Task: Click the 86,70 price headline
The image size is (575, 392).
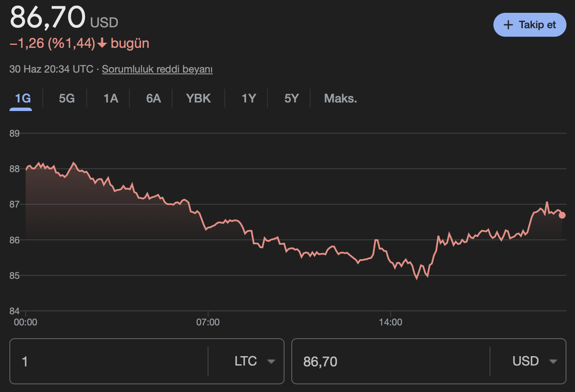Action: [48, 17]
